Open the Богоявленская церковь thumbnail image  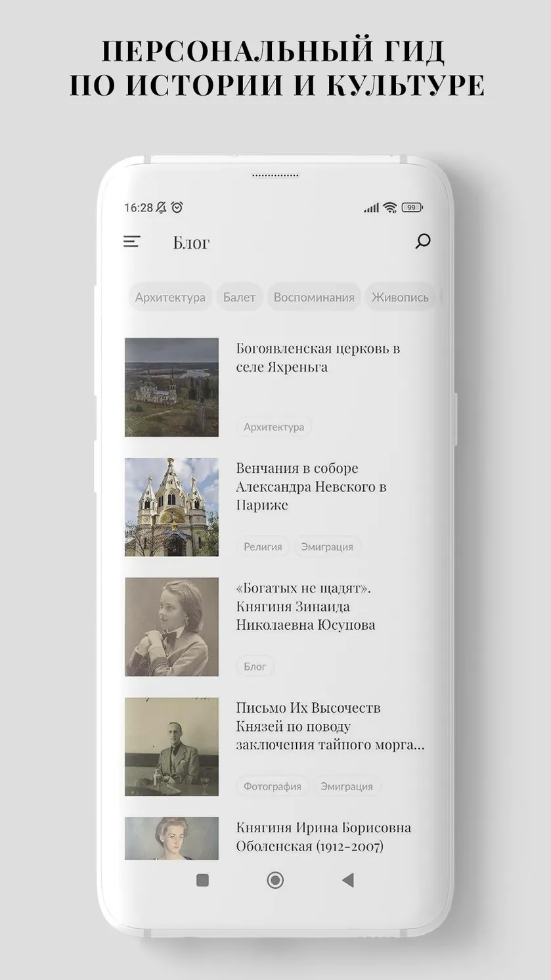tap(171, 387)
